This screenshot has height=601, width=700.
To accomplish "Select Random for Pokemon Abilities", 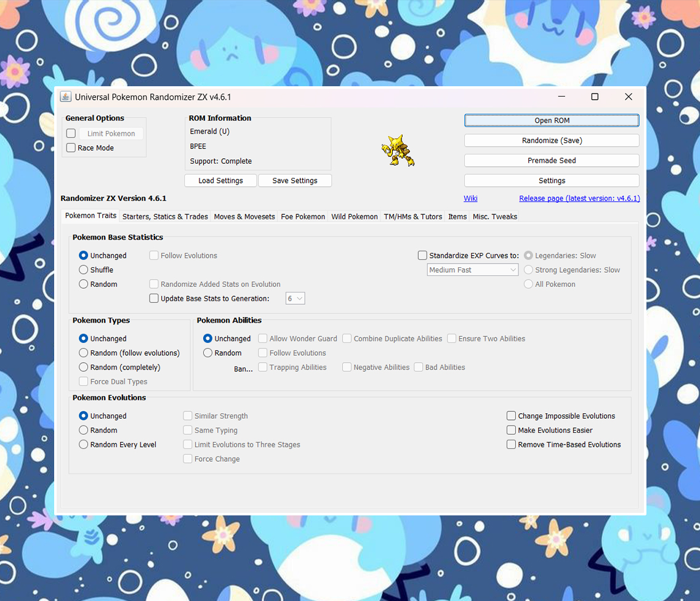I will click(x=208, y=352).
